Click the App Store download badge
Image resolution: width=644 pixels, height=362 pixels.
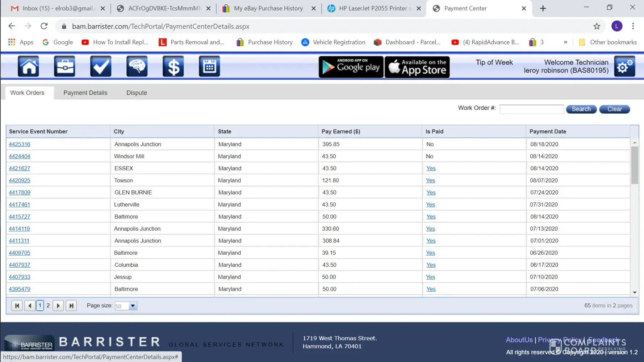click(x=417, y=67)
